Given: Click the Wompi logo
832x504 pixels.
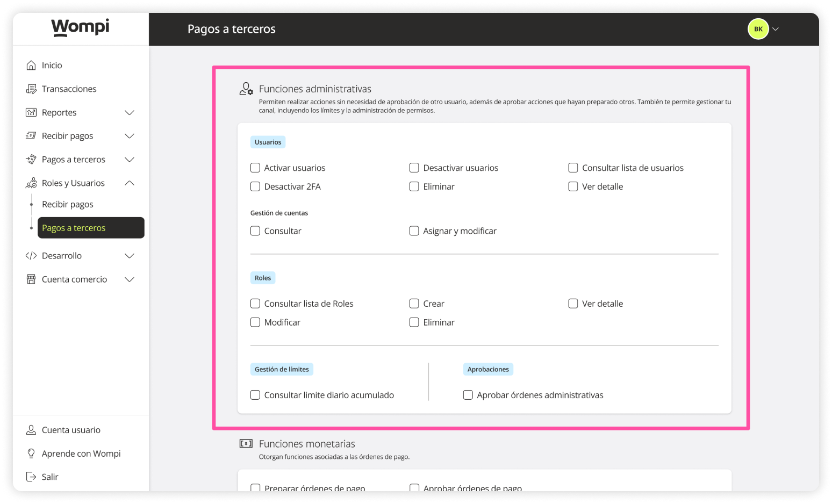Looking at the screenshot, I should (x=80, y=27).
